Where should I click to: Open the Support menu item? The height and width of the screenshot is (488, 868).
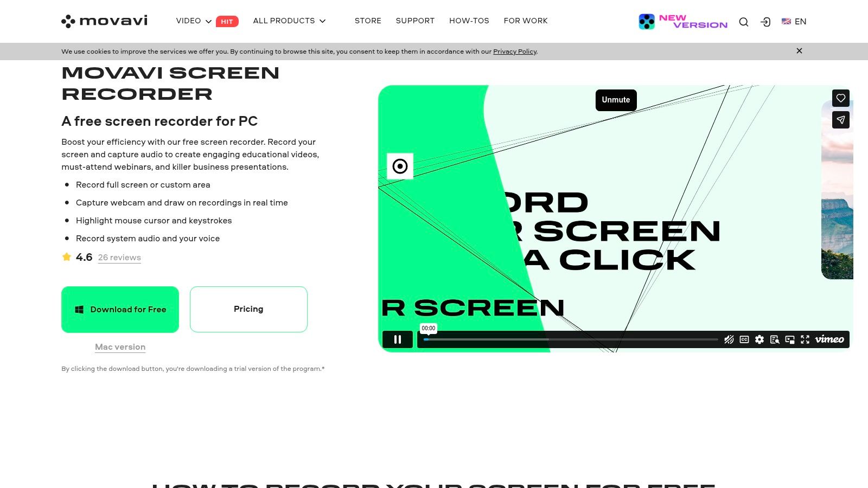(x=415, y=21)
